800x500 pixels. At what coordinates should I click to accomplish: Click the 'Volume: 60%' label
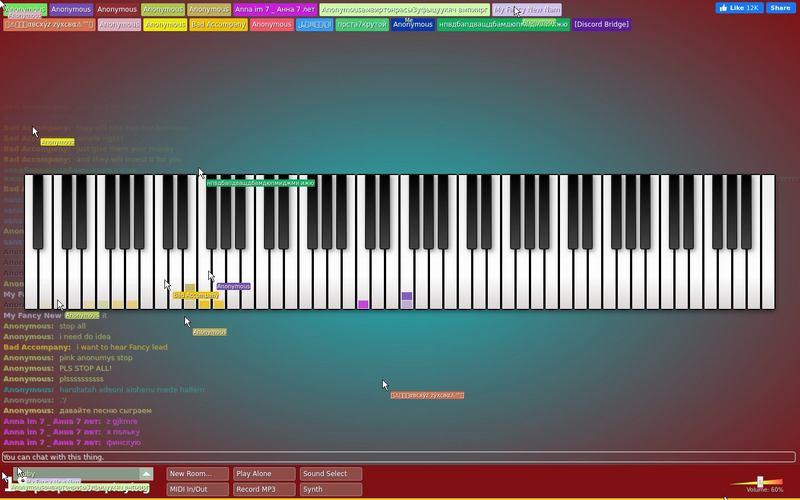click(764, 490)
